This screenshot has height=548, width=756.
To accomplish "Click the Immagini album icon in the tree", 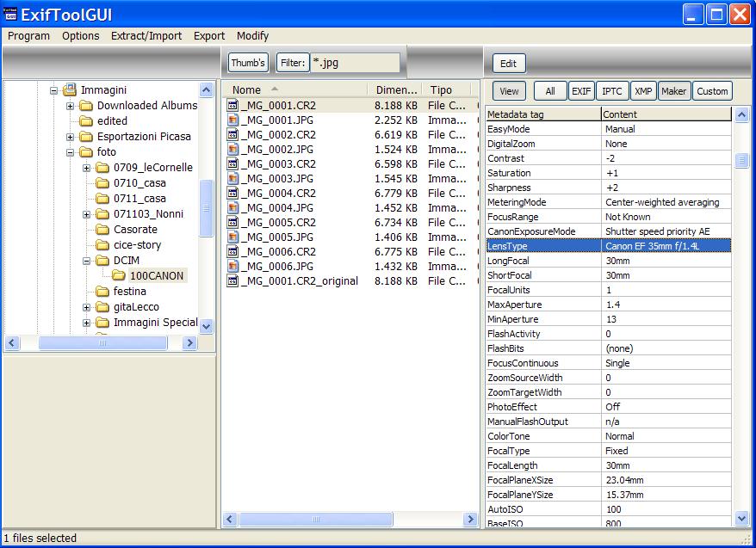I will tap(70, 89).
